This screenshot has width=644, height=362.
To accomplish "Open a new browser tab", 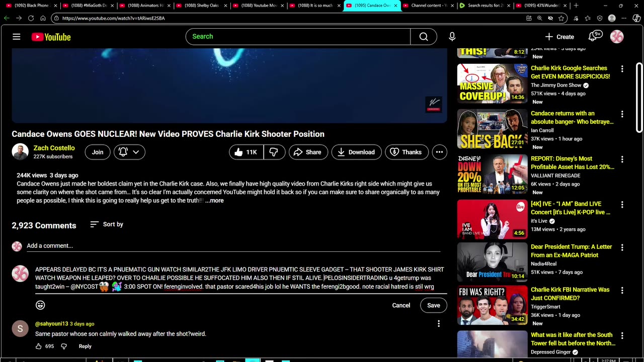I will click(576, 6).
